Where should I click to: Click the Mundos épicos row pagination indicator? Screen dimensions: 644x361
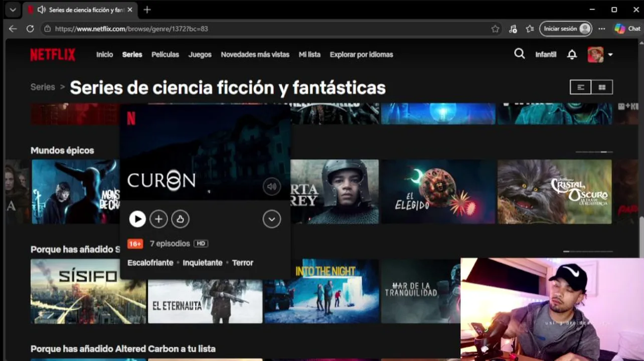click(x=594, y=151)
